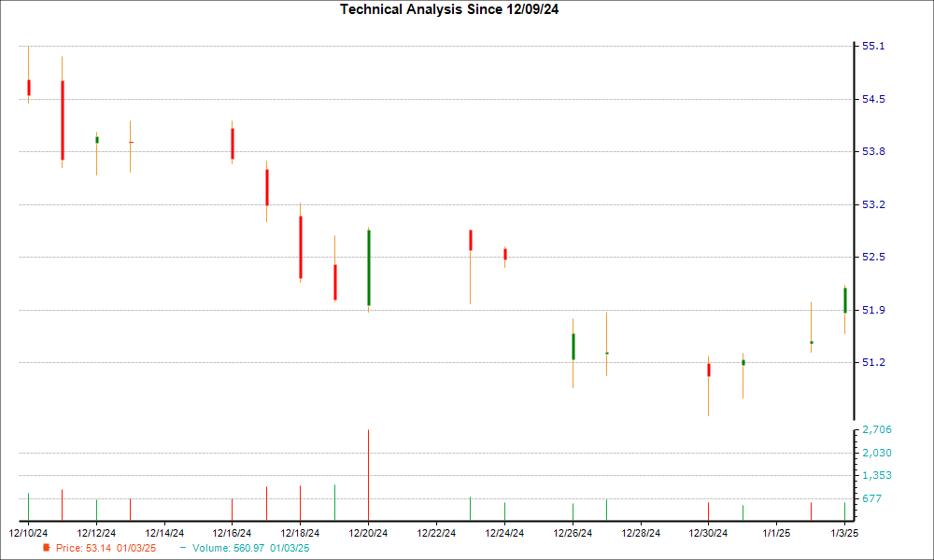Click the red Price legend marker icon
This screenshot has width=934, height=560.
(x=47, y=548)
